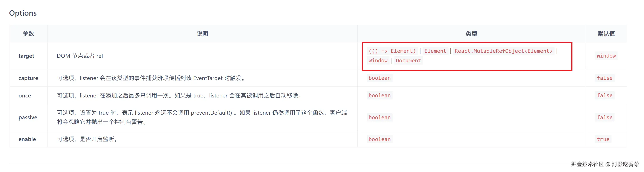
Task: Click the boolean type in capture row
Action: click(380, 78)
